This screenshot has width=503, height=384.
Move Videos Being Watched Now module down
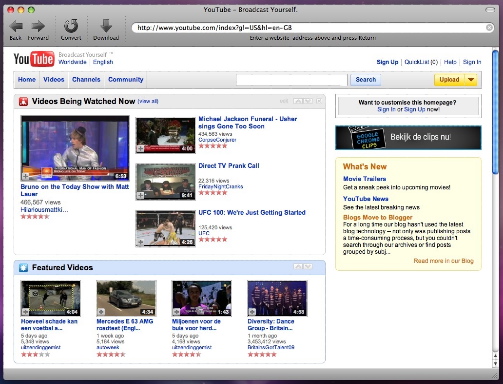click(308, 101)
